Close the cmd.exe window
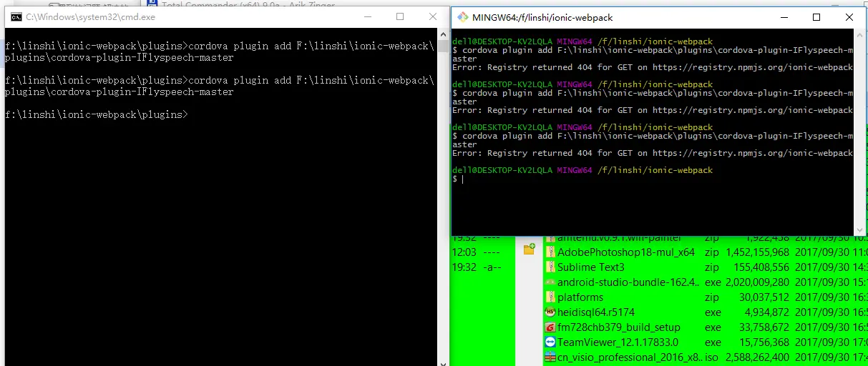 [x=433, y=16]
